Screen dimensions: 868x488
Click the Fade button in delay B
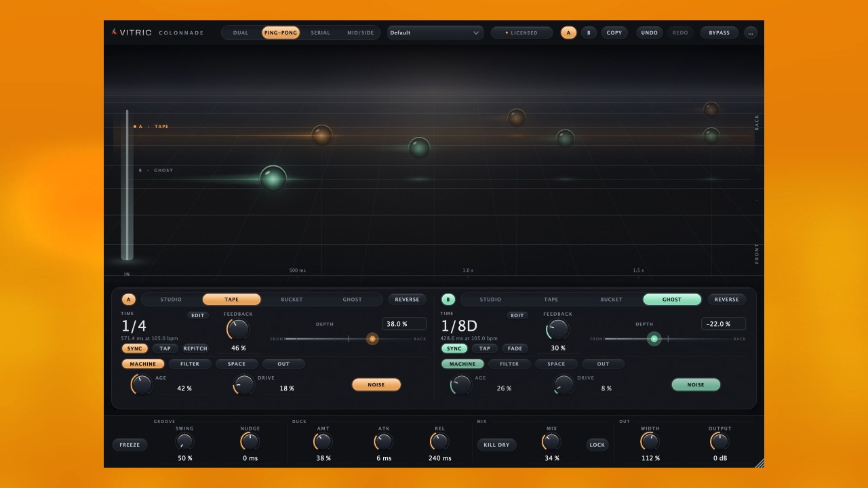[515, 348]
